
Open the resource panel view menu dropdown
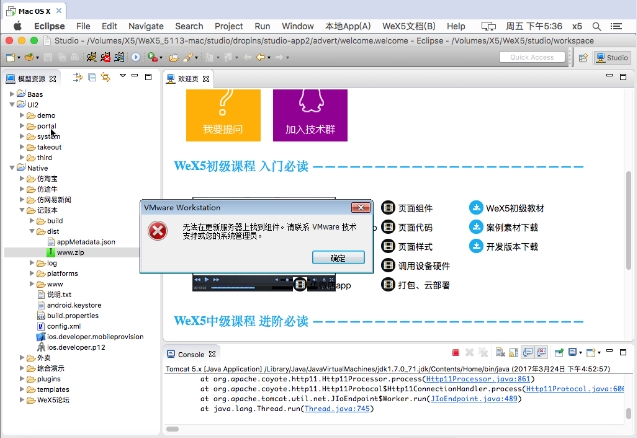point(123,76)
